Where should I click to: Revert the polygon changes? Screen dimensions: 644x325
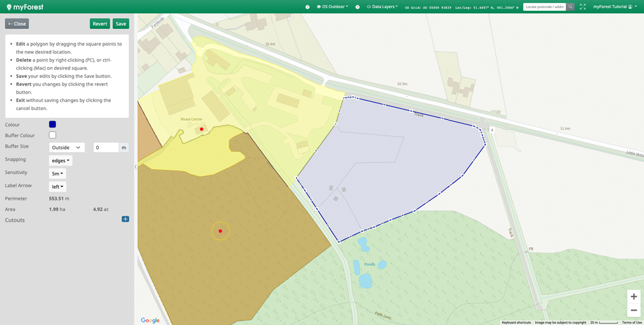(99, 24)
